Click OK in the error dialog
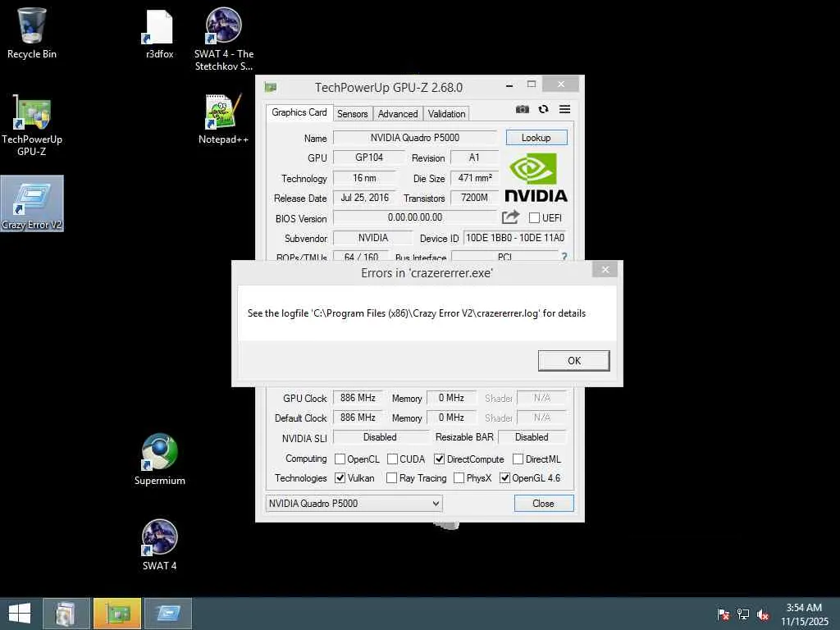This screenshot has height=630, width=840. 573,361
